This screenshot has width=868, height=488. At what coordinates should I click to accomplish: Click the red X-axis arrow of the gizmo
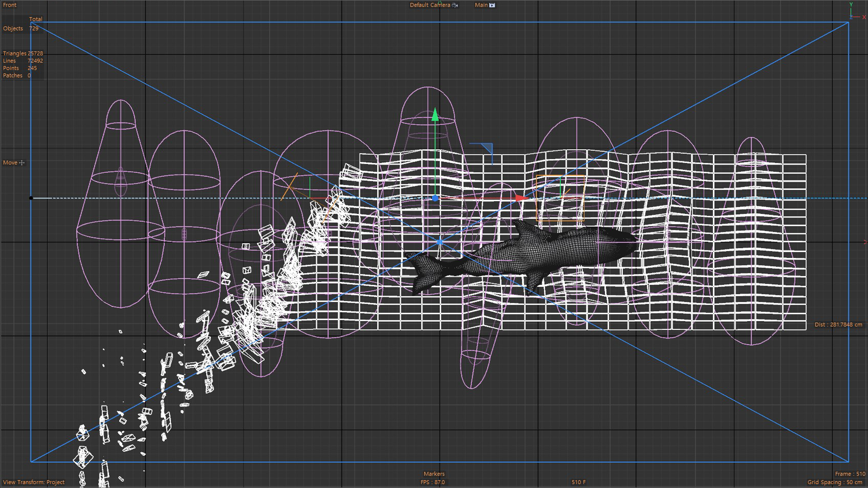click(x=521, y=198)
